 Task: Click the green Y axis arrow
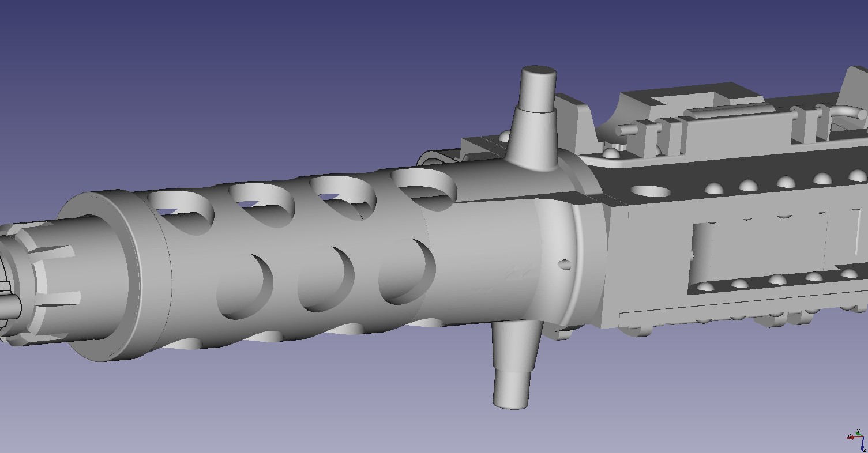coord(859,432)
